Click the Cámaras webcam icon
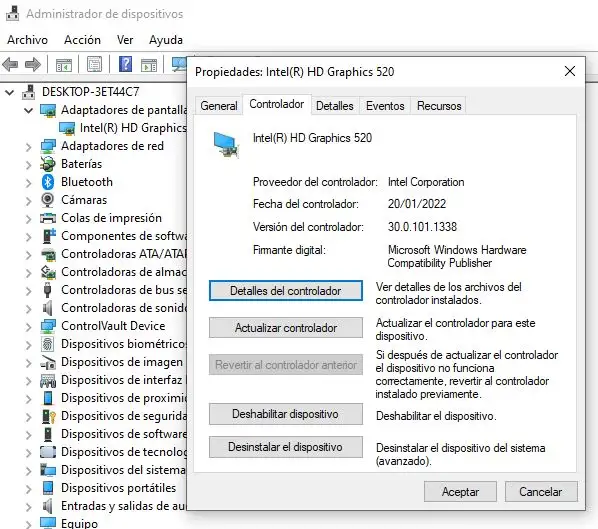This screenshot has width=598, height=529. click(x=48, y=200)
